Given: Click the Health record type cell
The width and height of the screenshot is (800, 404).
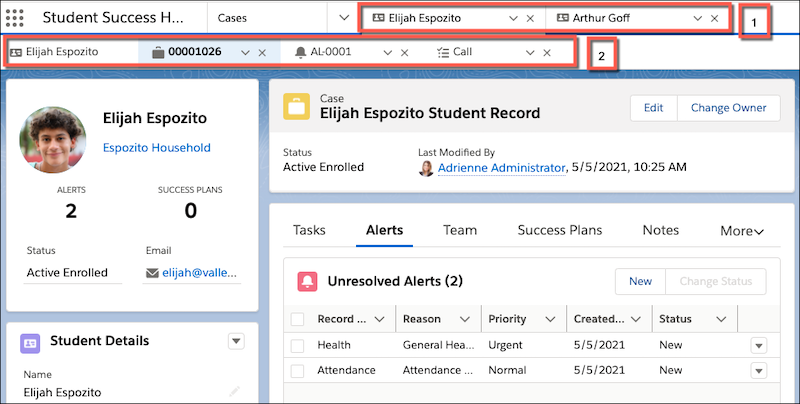Looking at the screenshot, I should click(334, 345).
